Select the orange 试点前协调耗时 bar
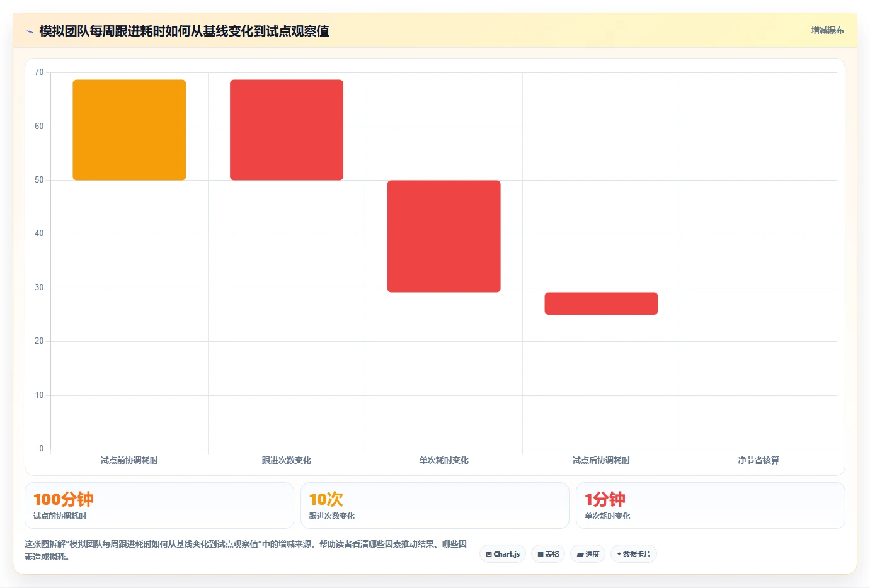The image size is (870, 588). 129,130
